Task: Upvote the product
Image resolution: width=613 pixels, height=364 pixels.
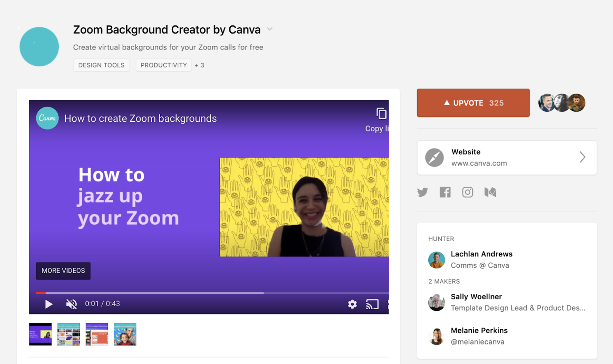Action: pyautogui.click(x=473, y=103)
